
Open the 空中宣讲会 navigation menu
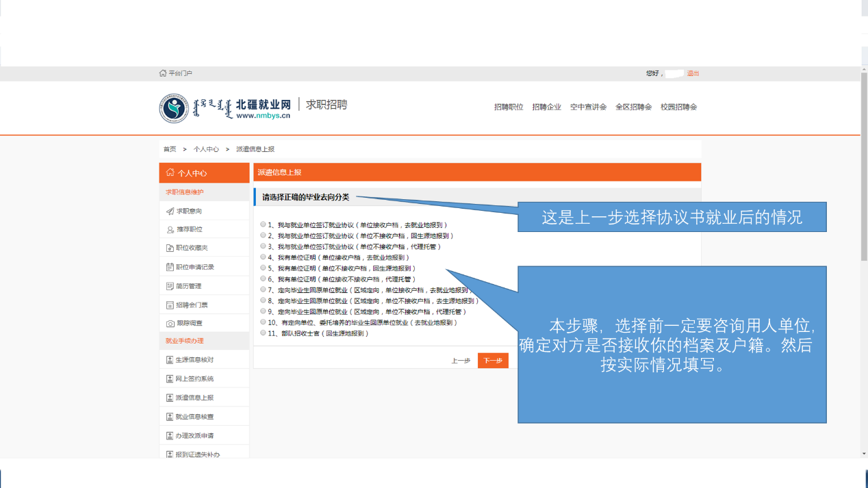(x=588, y=107)
